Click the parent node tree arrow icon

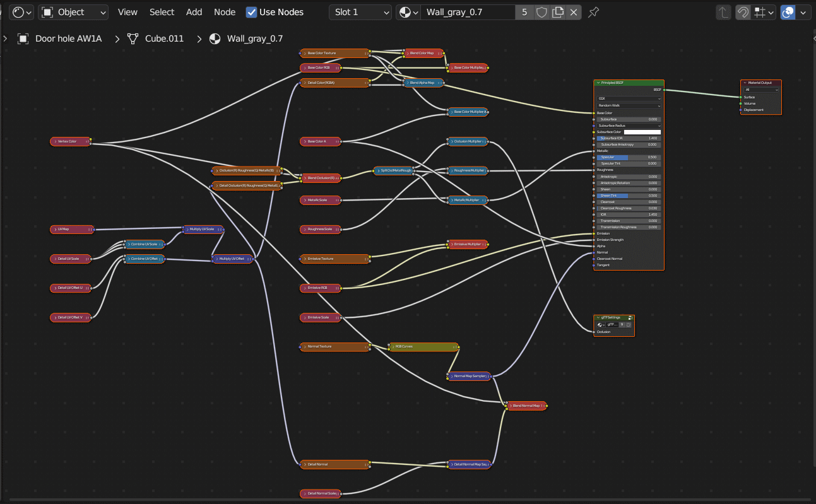[724, 12]
